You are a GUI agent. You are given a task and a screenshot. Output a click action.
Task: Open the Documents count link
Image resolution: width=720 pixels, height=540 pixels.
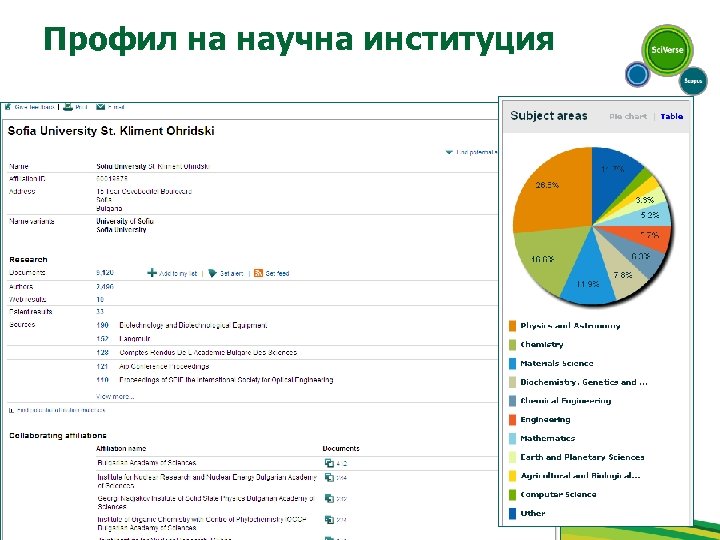pyautogui.click(x=105, y=273)
